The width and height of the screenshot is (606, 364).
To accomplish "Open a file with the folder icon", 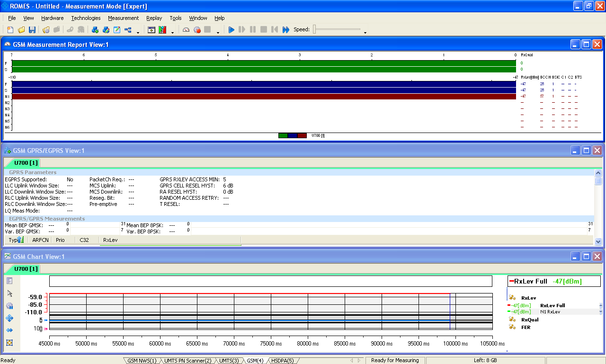I will tap(21, 30).
